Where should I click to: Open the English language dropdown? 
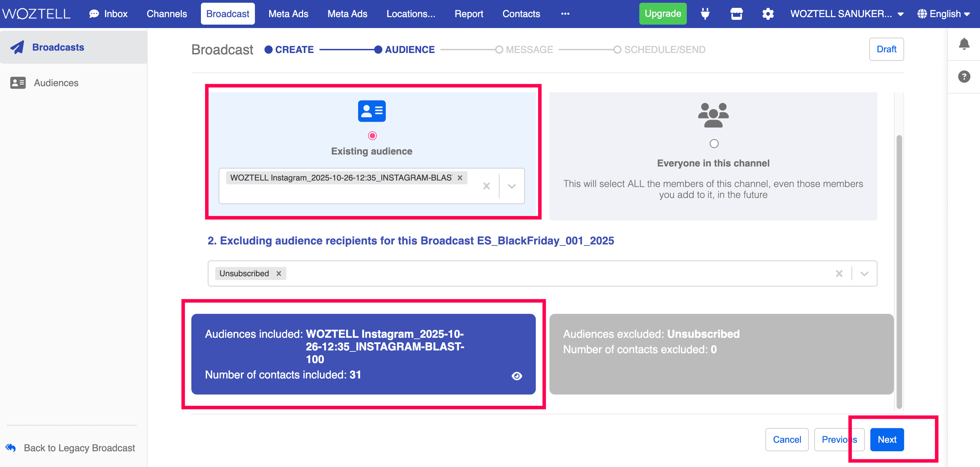point(943,14)
